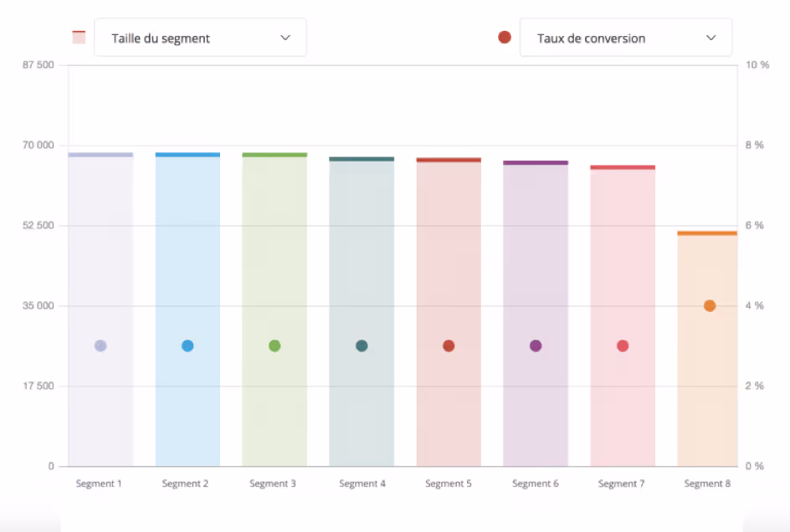
Task: Click the Segment 1 axis label
Action: click(99, 483)
